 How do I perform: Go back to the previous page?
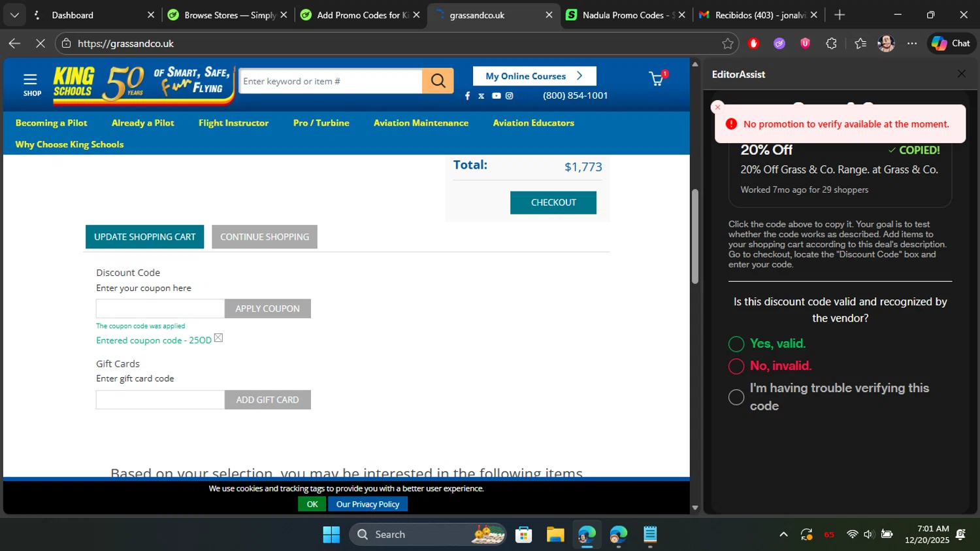click(x=14, y=43)
